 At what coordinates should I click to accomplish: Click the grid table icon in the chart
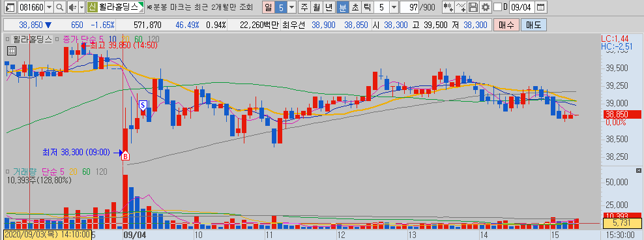(11, 51)
